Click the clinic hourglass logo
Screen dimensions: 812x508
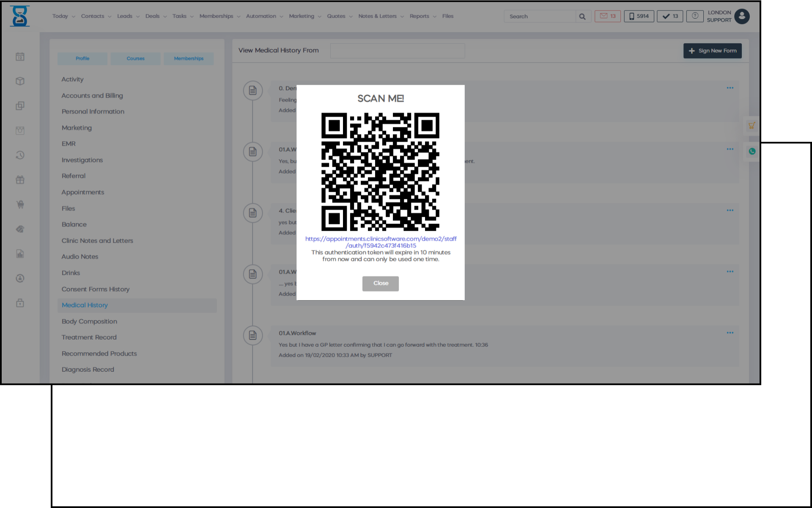click(20, 17)
